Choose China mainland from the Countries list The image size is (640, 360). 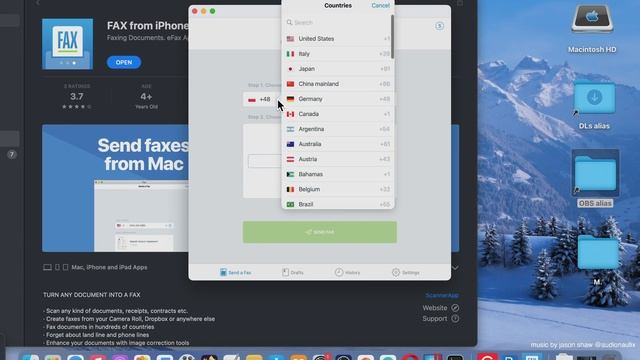tap(338, 84)
